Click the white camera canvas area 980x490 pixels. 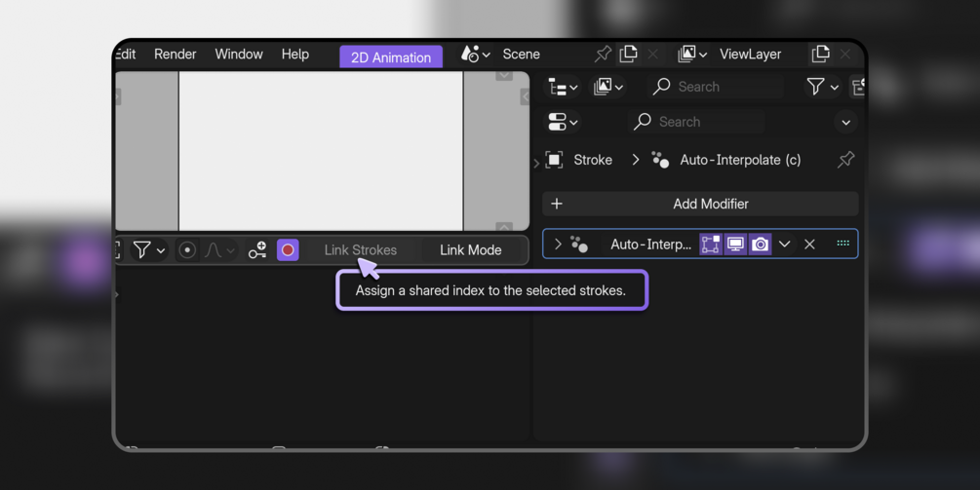(x=321, y=150)
